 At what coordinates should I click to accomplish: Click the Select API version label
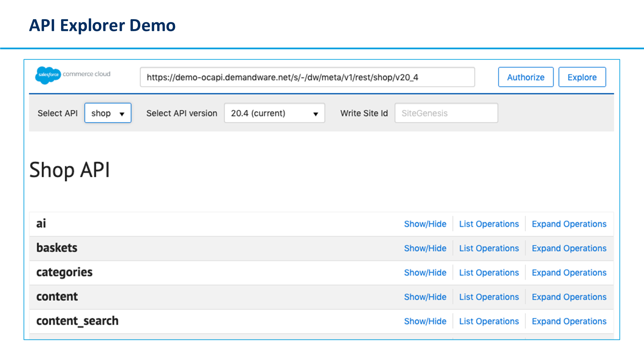pos(181,113)
